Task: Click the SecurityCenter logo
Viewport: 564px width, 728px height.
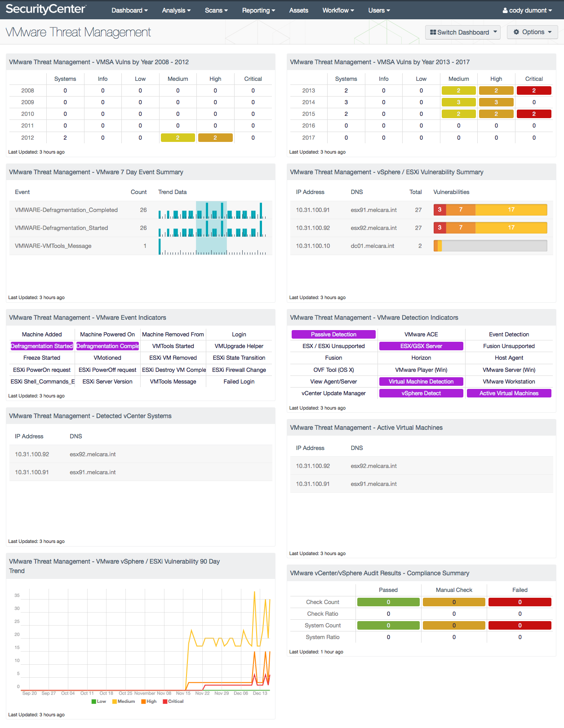Action: tap(45, 9)
